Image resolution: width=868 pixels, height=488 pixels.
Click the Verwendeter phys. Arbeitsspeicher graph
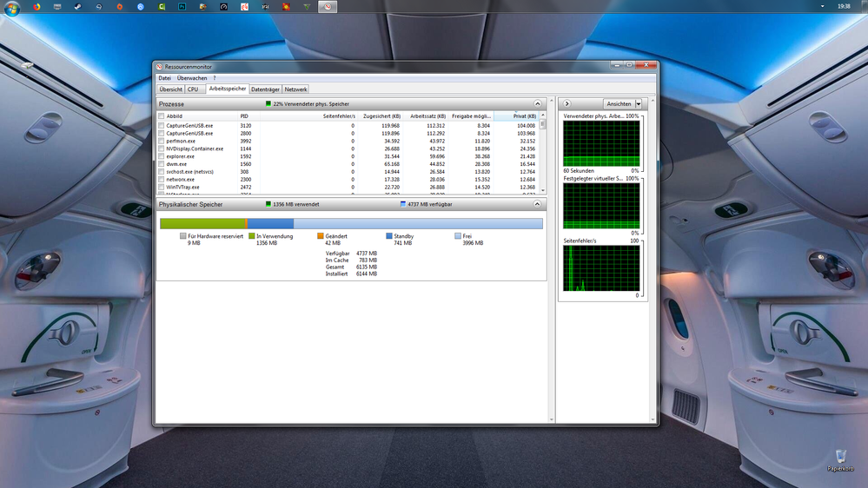[601, 143]
